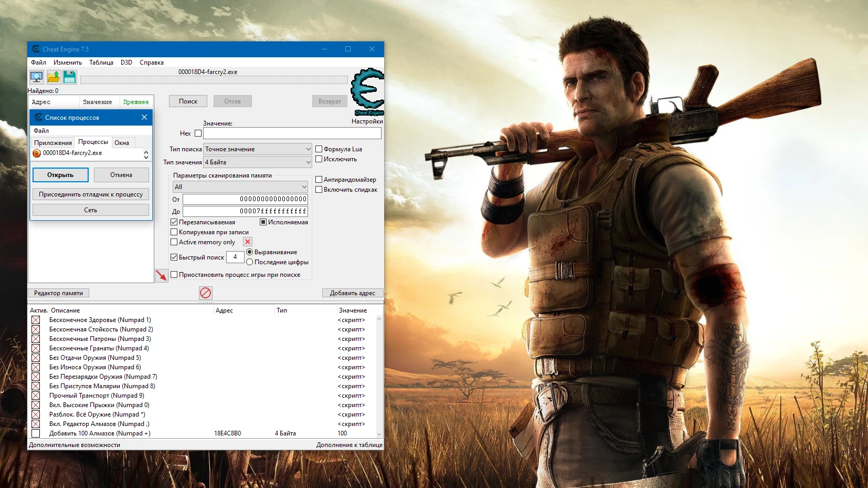Viewport: 868px width, 488px height.
Task: Click the process list stepper arrows
Action: (145, 154)
